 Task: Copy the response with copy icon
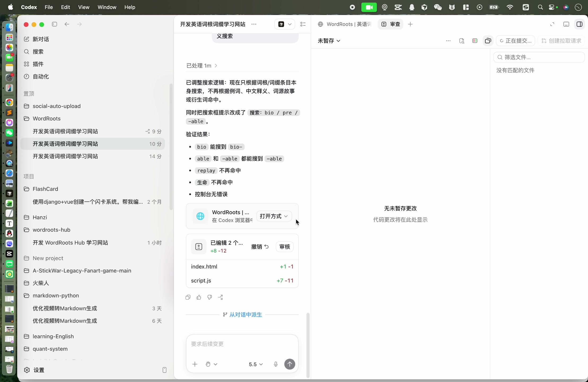pyautogui.click(x=188, y=297)
